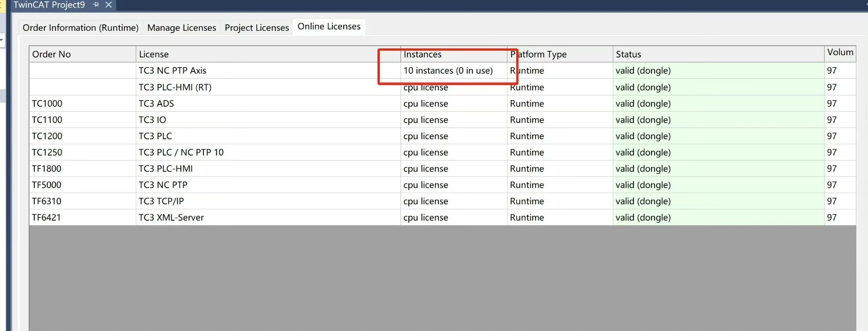Click the cpu license cell for TC3 XML-Server
The width and height of the screenshot is (868, 331).
coord(454,218)
